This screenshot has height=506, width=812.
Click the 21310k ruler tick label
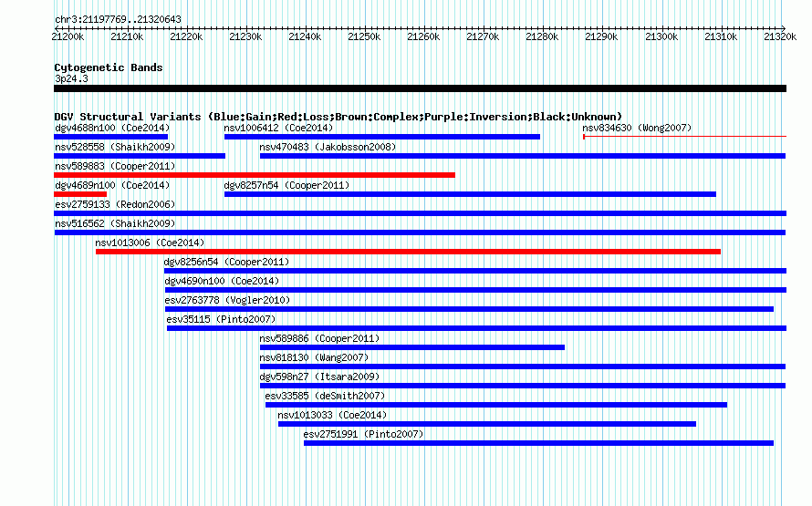coord(721,36)
